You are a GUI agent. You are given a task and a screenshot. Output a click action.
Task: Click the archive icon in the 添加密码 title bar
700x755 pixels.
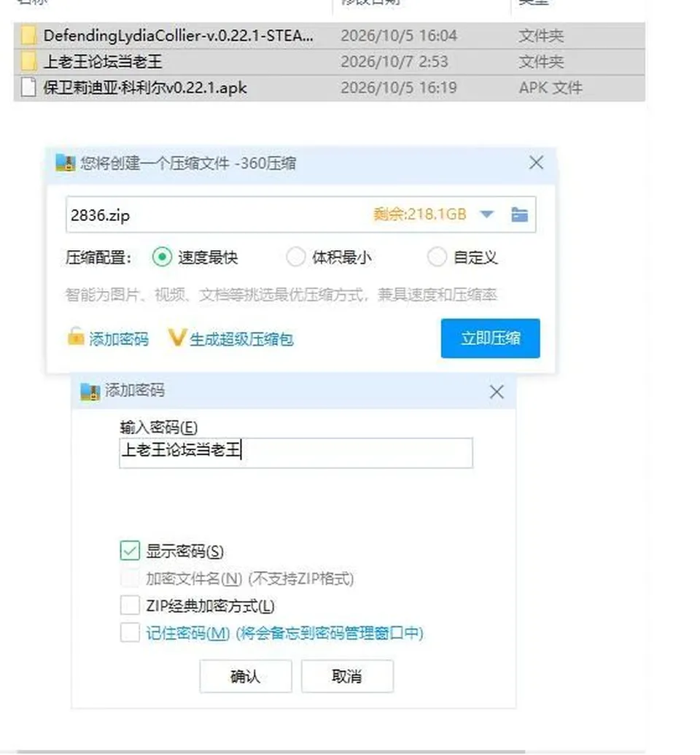pyautogui.click(x=90, y=391)
